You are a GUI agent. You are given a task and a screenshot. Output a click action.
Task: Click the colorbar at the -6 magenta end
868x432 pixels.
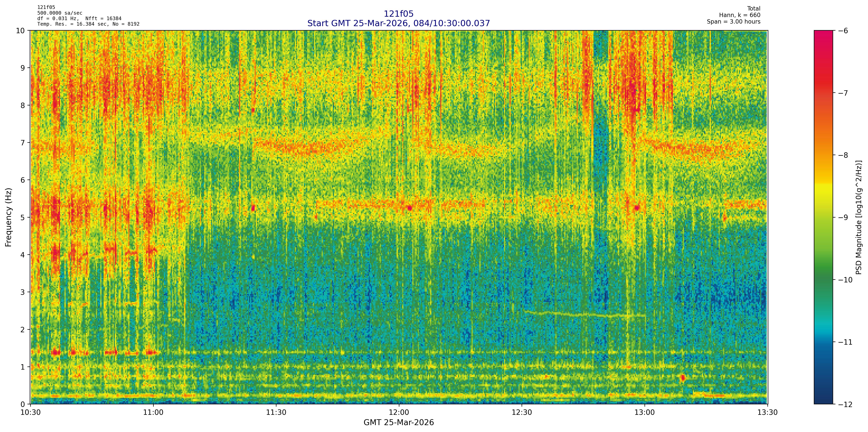tap(823, 32)
